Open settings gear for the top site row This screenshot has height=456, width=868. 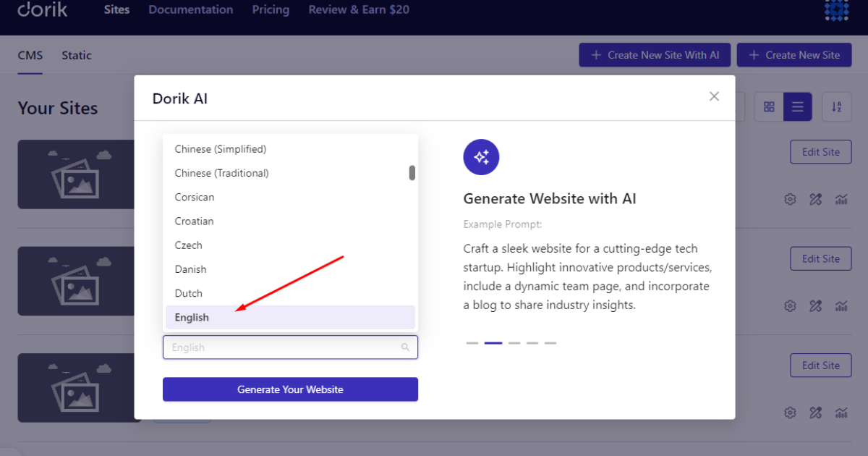791,200
